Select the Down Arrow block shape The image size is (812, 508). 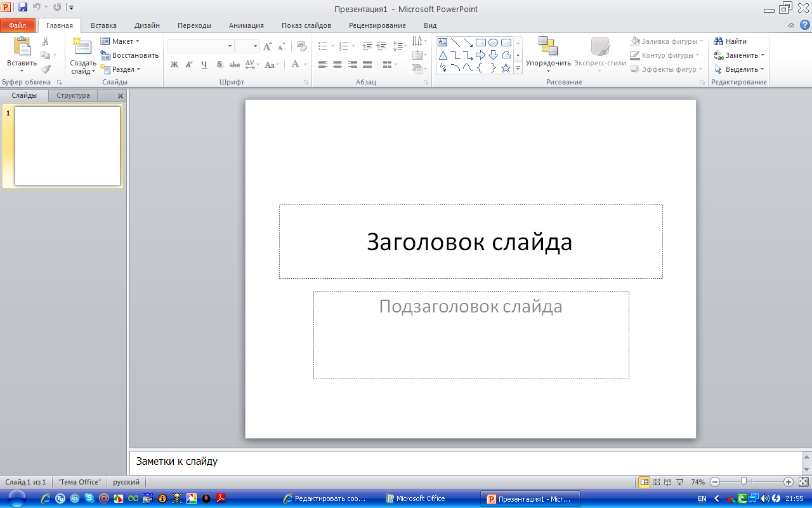[494, 55]
